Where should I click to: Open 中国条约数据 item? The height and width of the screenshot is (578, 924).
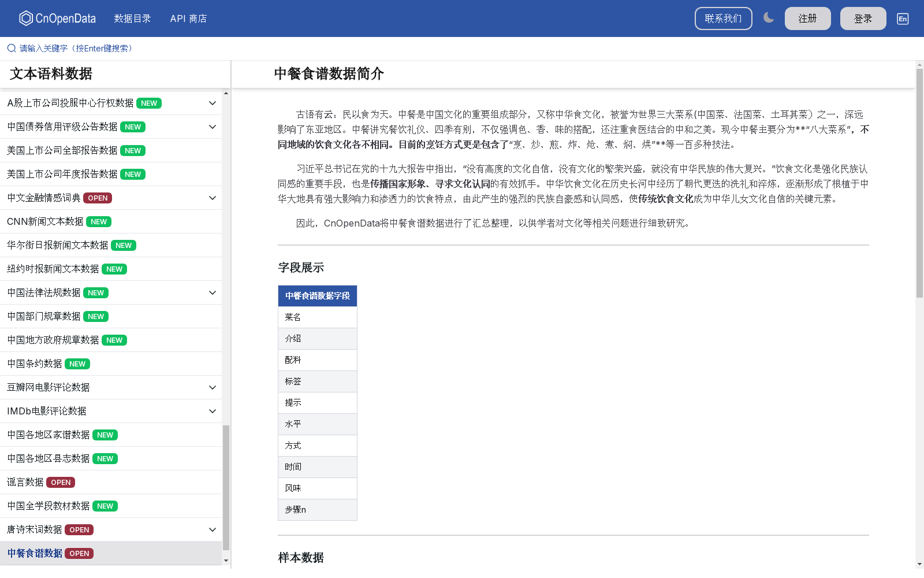pyautogui.click(x=111, y=364)
